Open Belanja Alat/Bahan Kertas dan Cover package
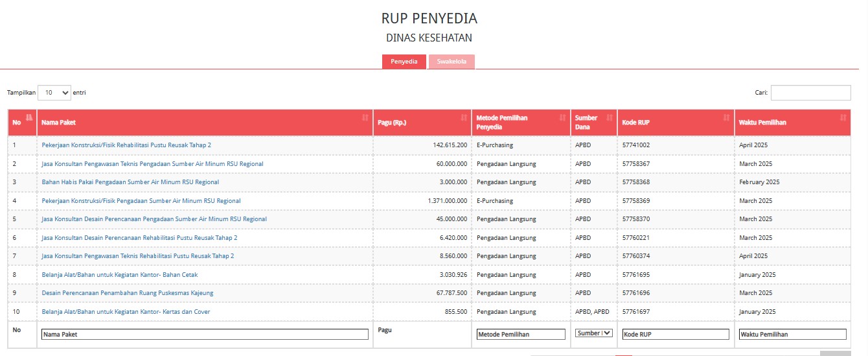Screen dimensions: 868x356 click(x=126, y=312)
